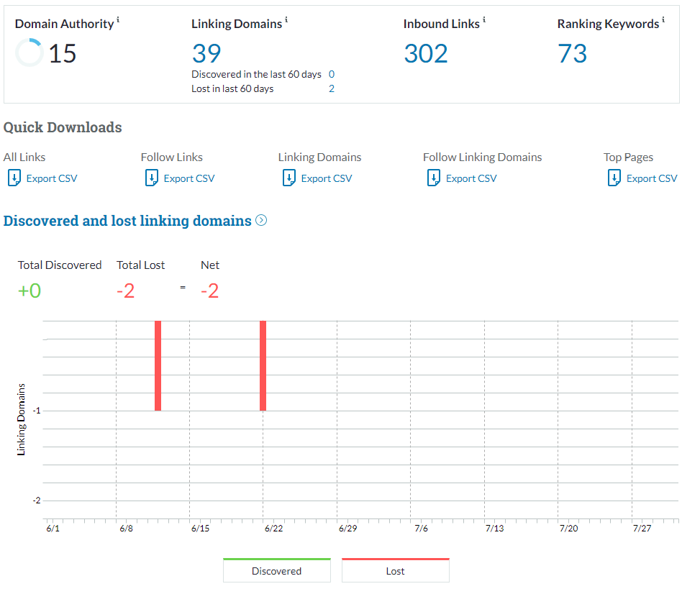Open the Domain Authority info tooltip icon
This screenshot has width=700, height=594.
click(118, 20)
